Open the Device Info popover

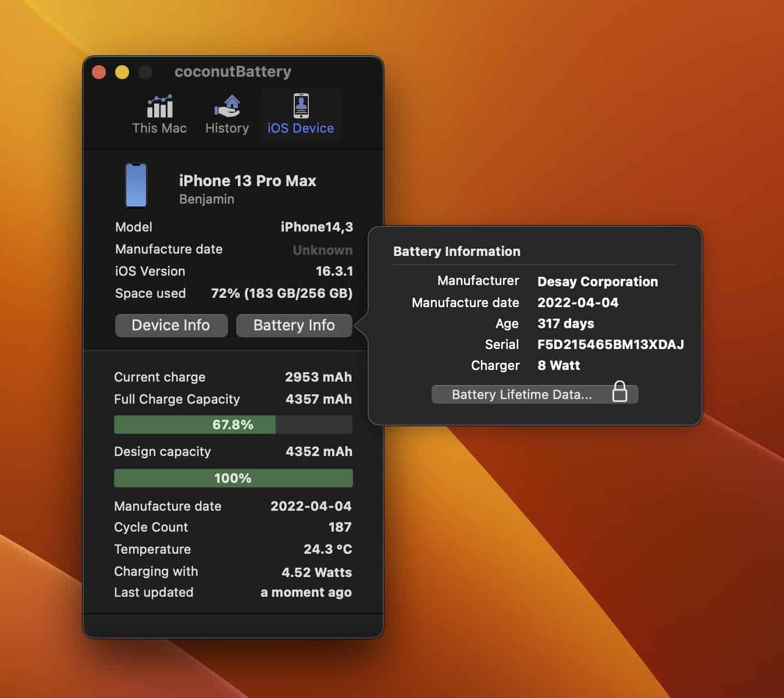pyautogui.click(x=171, y=325)
